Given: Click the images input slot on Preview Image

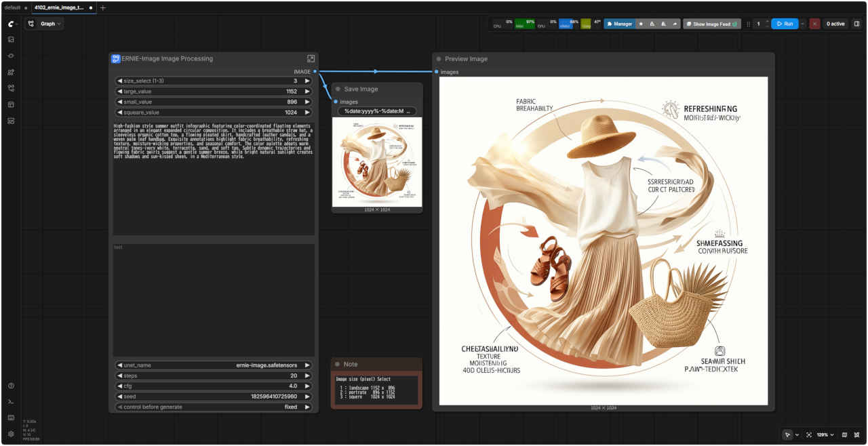Looking at the screenshot, I should click(x=437, y=72).
